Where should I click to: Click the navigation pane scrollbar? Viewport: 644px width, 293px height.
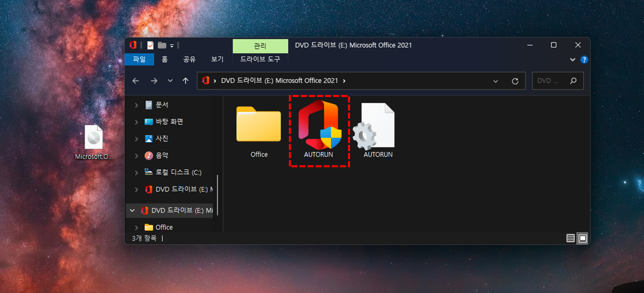pos(217,195)
